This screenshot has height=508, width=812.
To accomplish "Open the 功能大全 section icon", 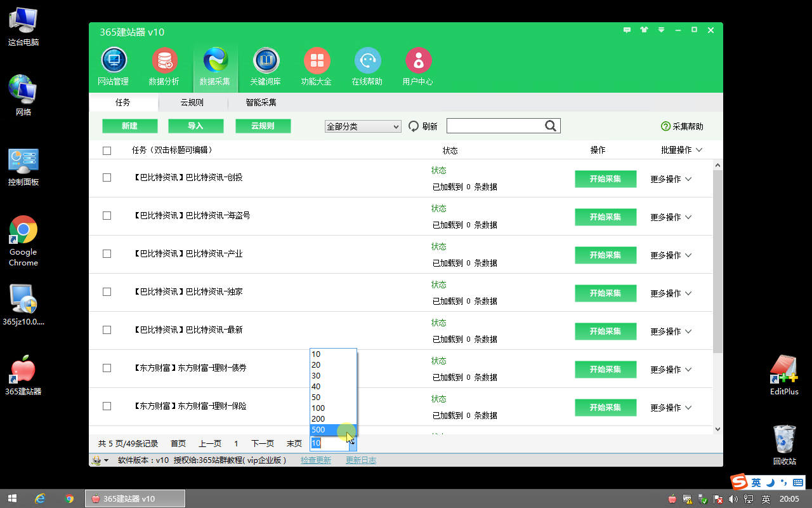I will pyautogui.click(x=317, y=61).
